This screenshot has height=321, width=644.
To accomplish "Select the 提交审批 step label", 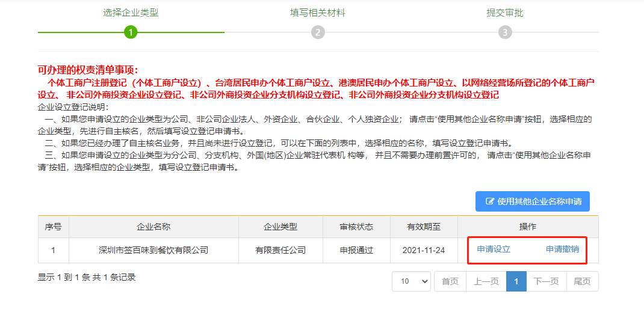I will pyautogui.click(x=505, y=13).
